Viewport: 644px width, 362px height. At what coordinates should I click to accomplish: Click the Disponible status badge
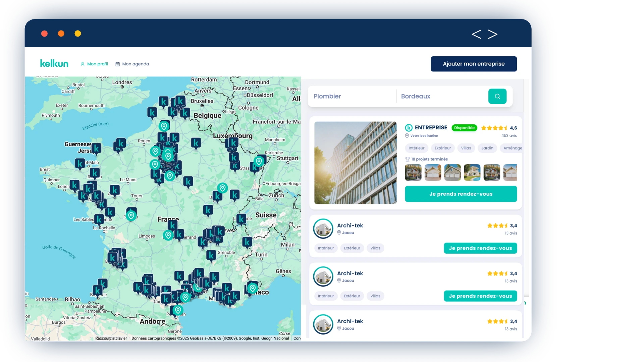pyautogui.click(x=464, y=128)
